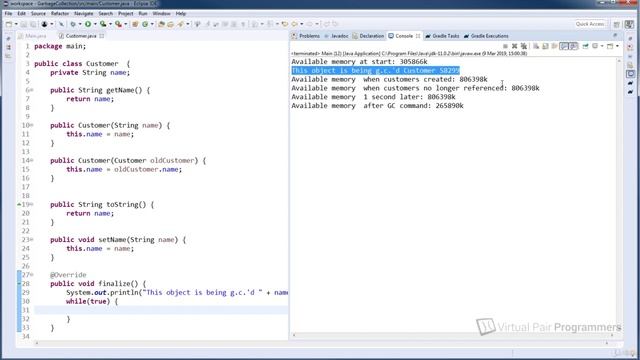
Task: Click Remove All Terminated Launches icon
Action: 524,46
